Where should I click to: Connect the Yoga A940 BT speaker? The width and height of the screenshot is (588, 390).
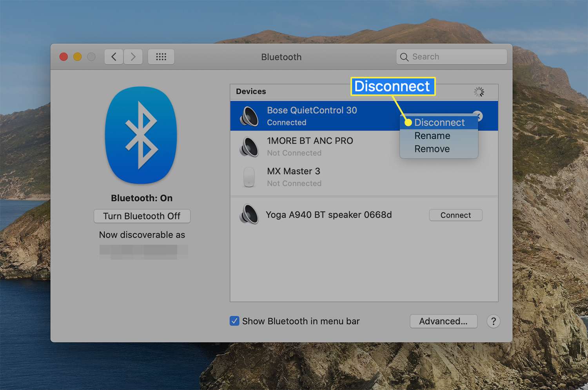tap(456, 215)
